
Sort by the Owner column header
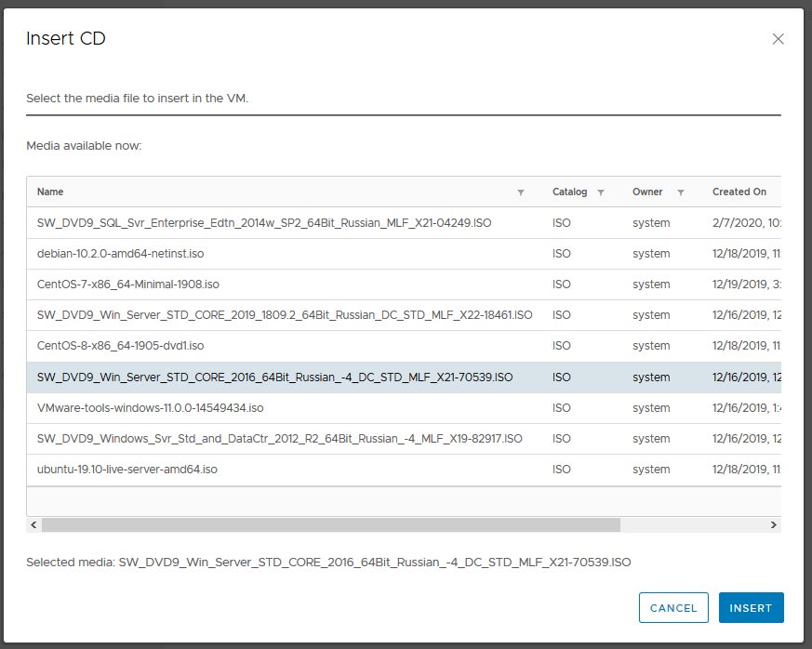[x=647, y=192]
